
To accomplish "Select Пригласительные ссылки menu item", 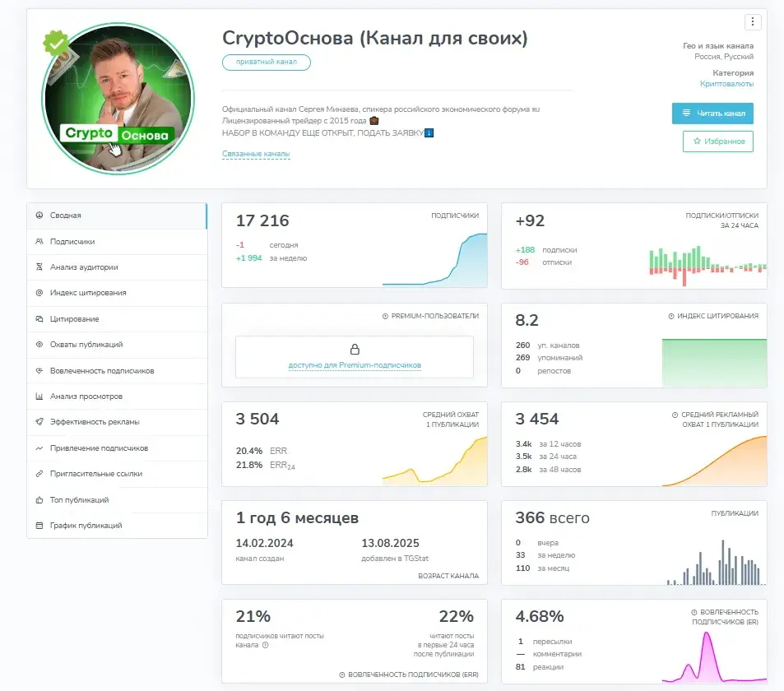I will point(117,474).
